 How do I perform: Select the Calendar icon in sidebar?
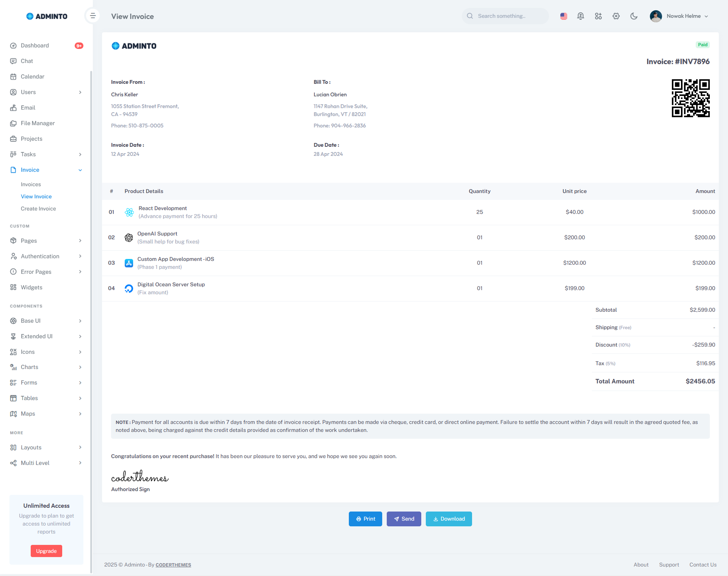(x=14, y=77)
